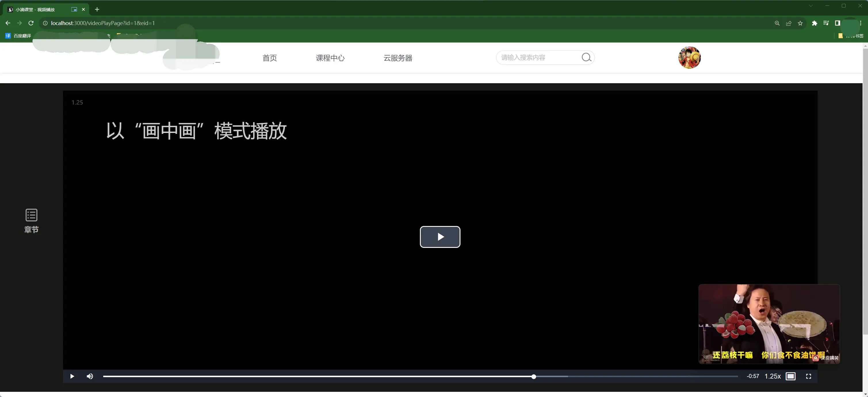Open a new browser tab
868x397 pixels.
tap(97, 10)
